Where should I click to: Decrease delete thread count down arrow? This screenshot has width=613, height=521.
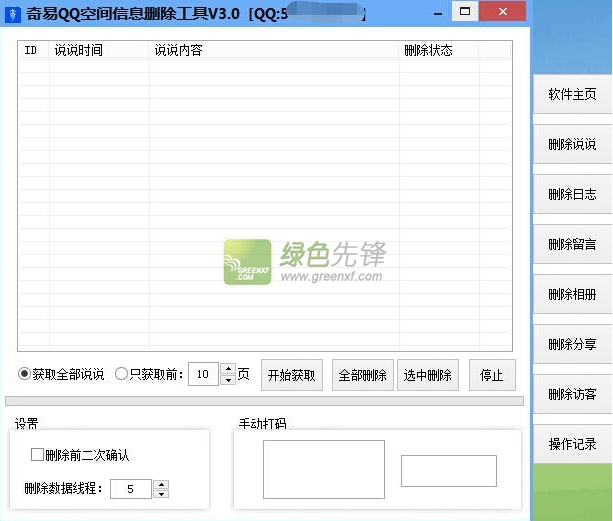tap(161, 494)
